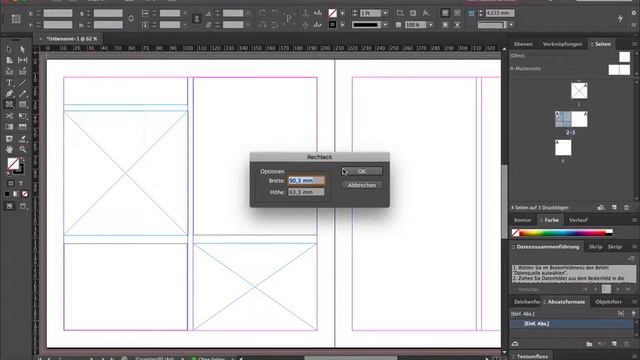Select the Eyedropper tool
The height and width of the screenshot is (360, 640).
coord(22,139)
